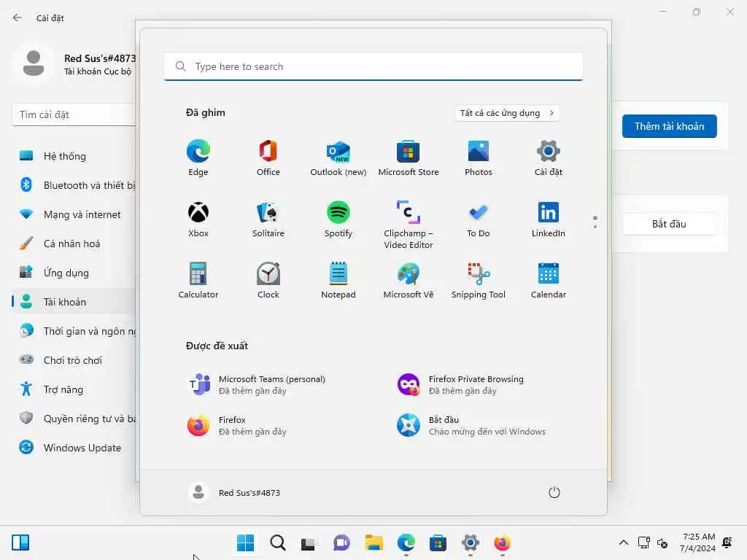Click the power button in Start menu

pos(554,492)
